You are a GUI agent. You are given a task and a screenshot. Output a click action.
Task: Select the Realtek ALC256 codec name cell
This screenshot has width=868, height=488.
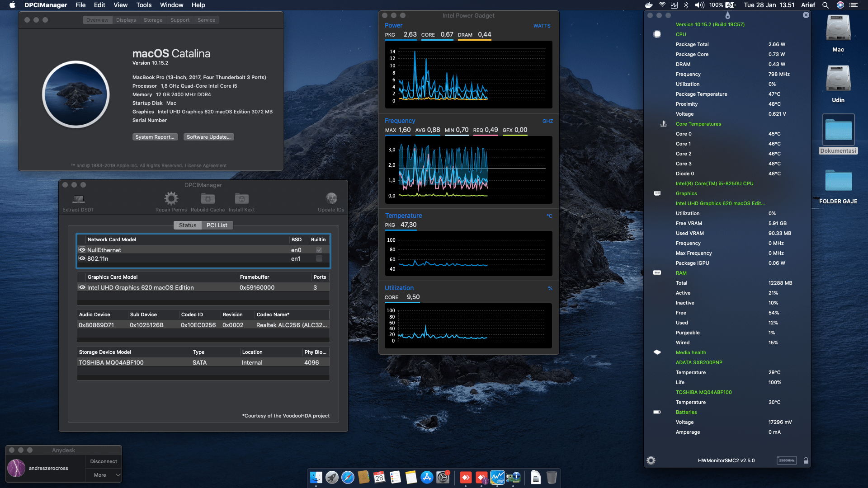point(292,325)
